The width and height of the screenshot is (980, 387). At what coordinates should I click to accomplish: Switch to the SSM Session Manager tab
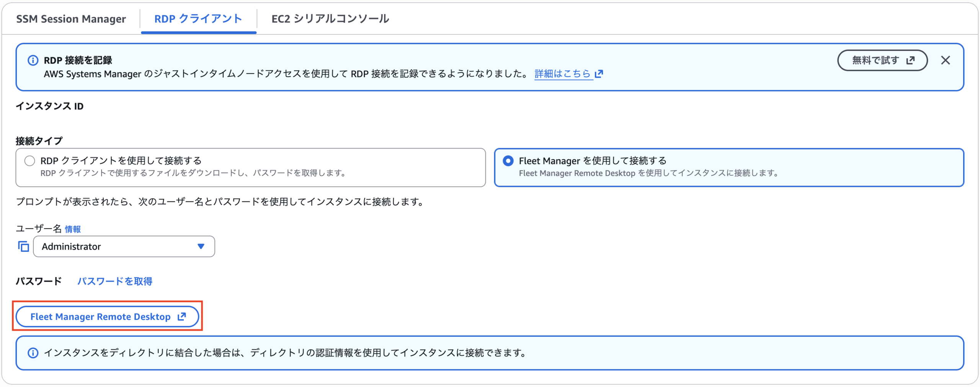[71, 19]
